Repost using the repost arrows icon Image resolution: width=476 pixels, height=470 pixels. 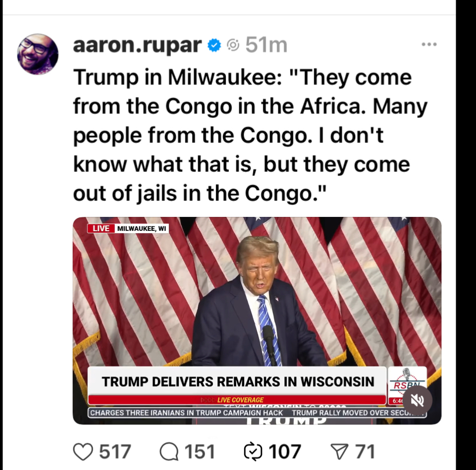click(253, 452)
